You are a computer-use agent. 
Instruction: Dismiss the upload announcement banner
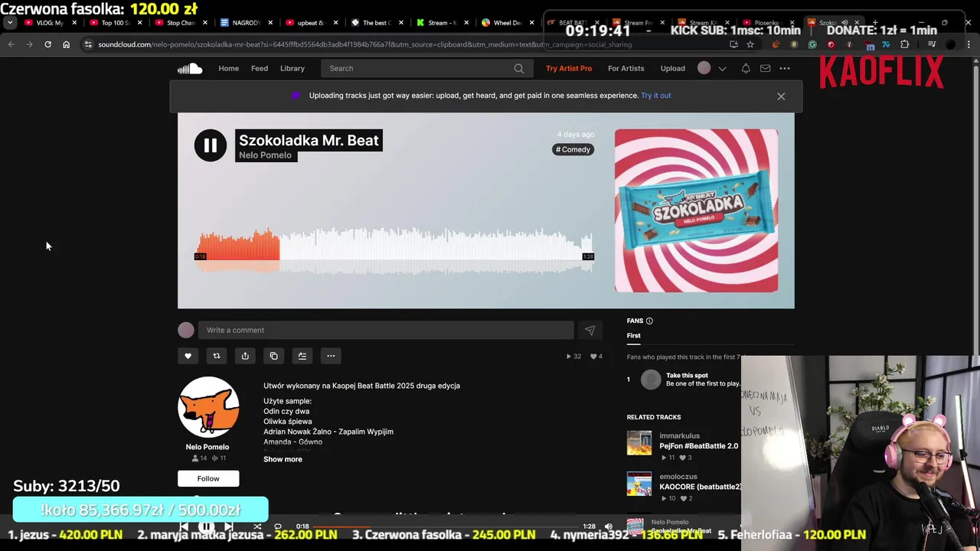pos(781,96)
